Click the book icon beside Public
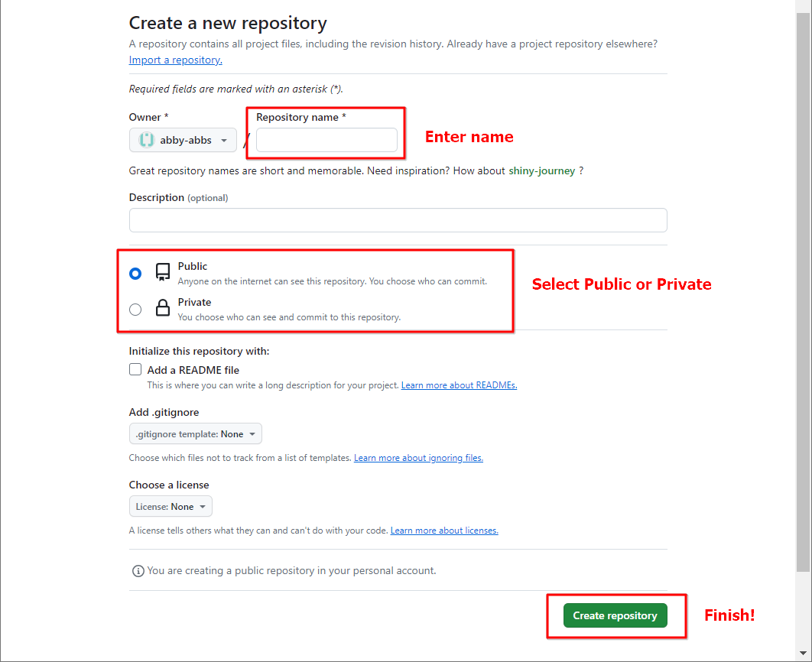The image size is (812, 662). (161, 271)
